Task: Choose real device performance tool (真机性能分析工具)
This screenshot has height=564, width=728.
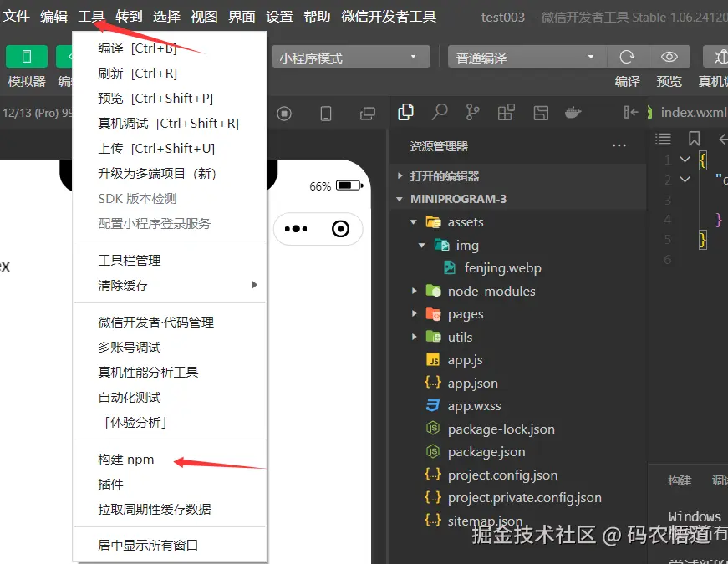Action: (x=170, y=373)
